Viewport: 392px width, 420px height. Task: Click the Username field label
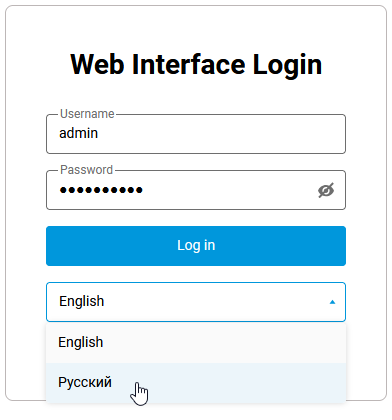tap(87, 114)
